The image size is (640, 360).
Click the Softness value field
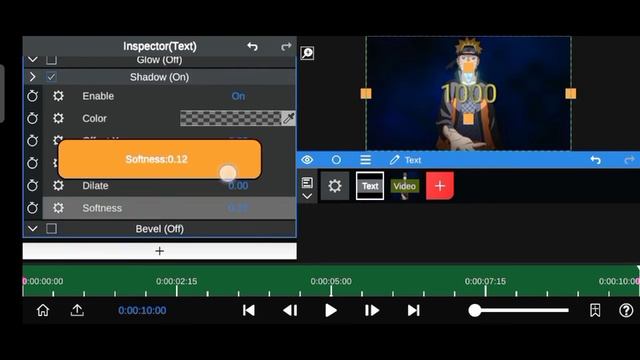[238, 208]
